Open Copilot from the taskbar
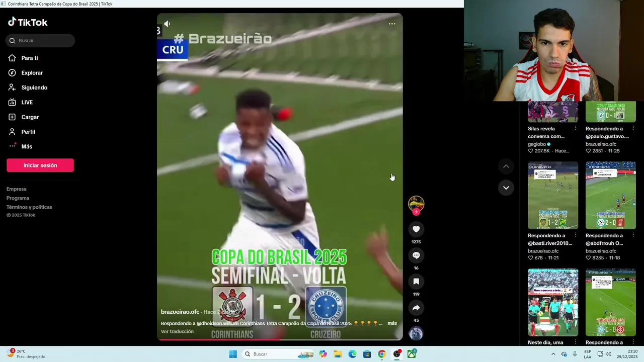The image size is (644, 362). 323,354
